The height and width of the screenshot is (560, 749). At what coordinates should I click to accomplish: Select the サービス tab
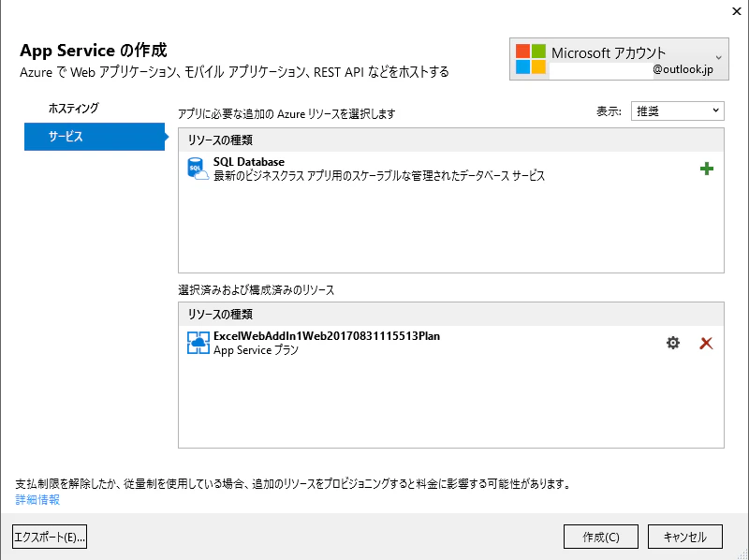coord(95,137)
